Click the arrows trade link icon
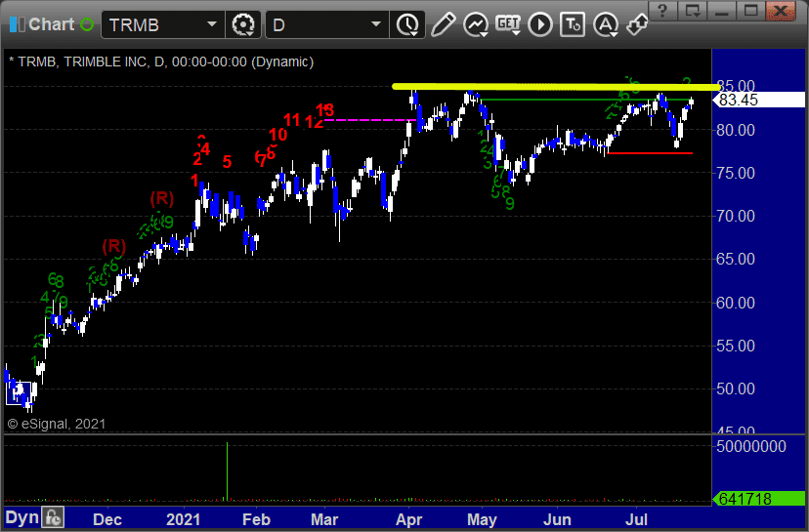 (x=637, y=24)
